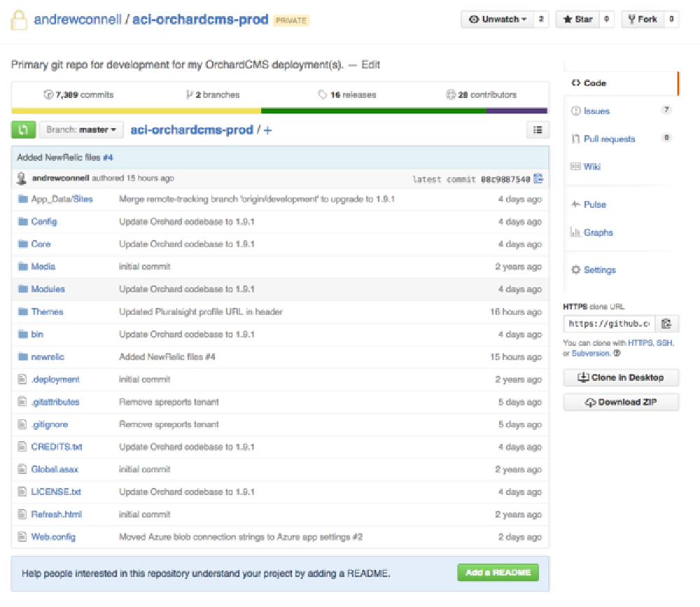700x607 pixels.
Task: Copy the HTTPS clone URL to clipboard
Action: [666, 323]
